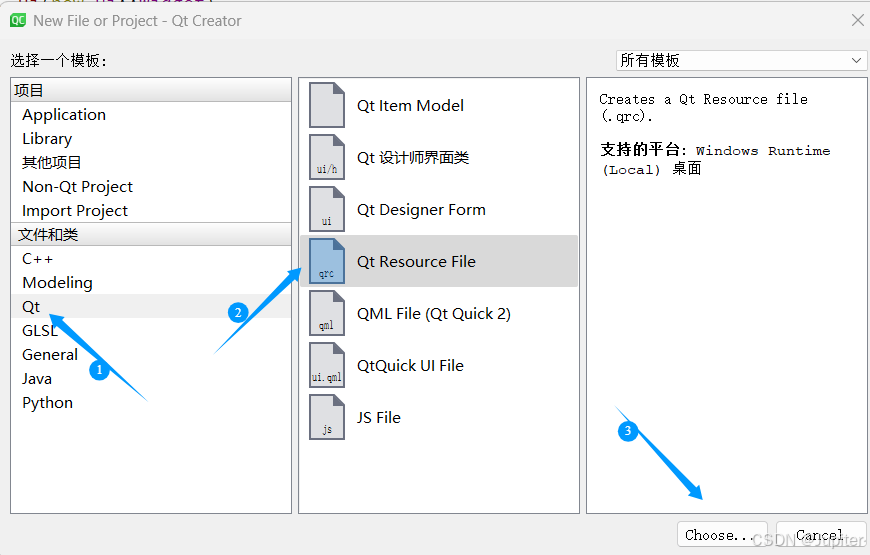Click the Qt Item Model file icon
870x555 pixels.
pyautogui.click(x=327, y=105)
